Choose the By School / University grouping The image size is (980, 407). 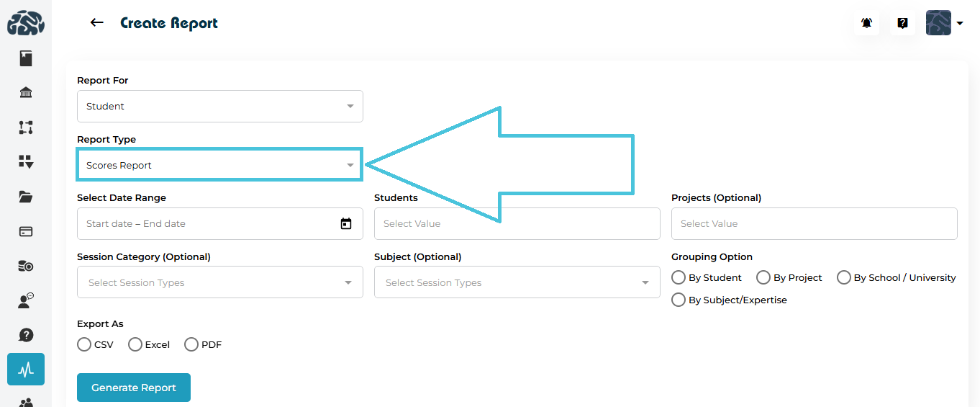[x=844, y=277]
